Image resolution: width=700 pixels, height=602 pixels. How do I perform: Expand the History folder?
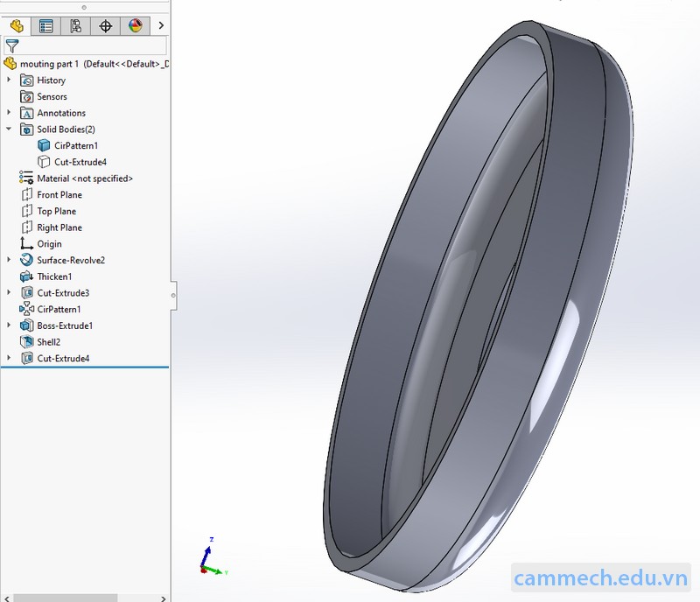click(9, 80)
